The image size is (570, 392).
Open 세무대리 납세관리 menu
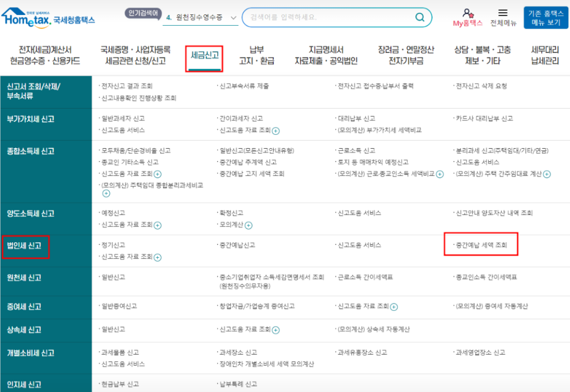pos(544,55)
